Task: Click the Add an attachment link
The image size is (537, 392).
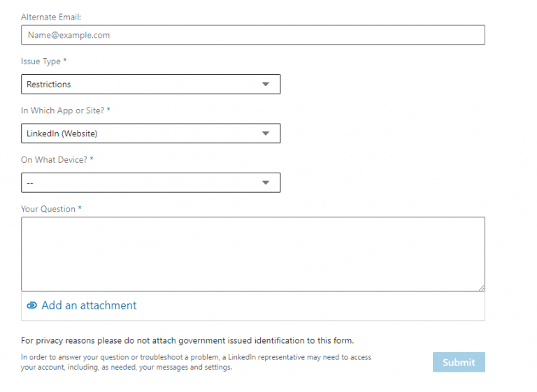Action: 89,305
